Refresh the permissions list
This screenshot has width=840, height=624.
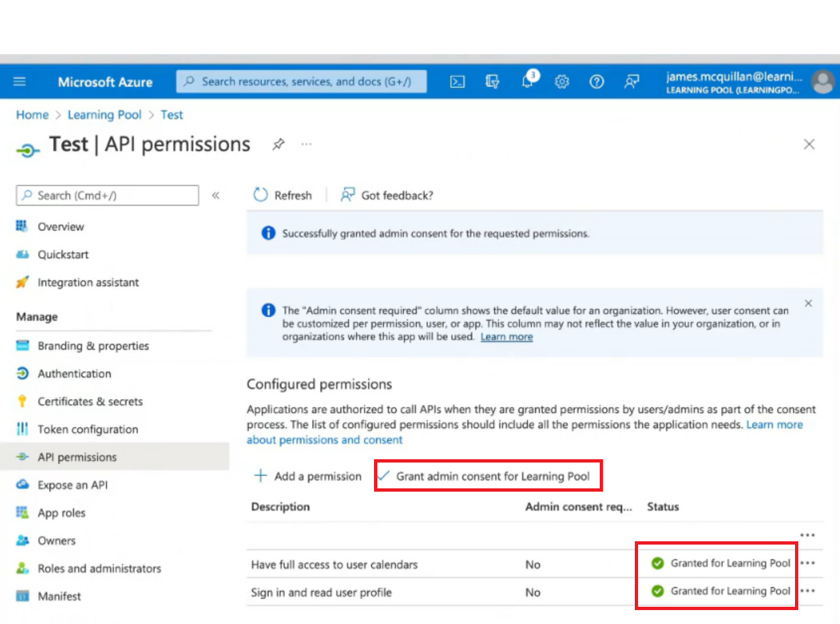click(x=283, y=195)
